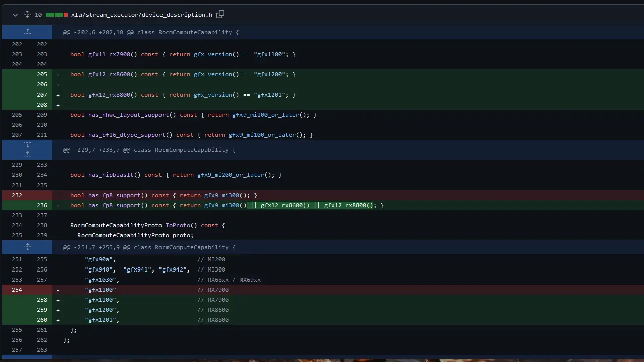Select hunk header text '@@ -251,7 +255,9 @@'
644x362 pixels.
[x=97, y=247]
